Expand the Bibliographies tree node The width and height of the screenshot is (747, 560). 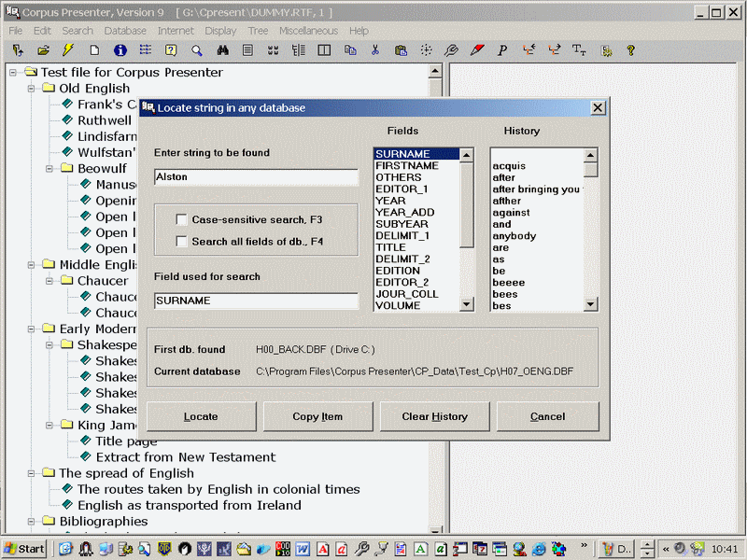pos(29,521)
